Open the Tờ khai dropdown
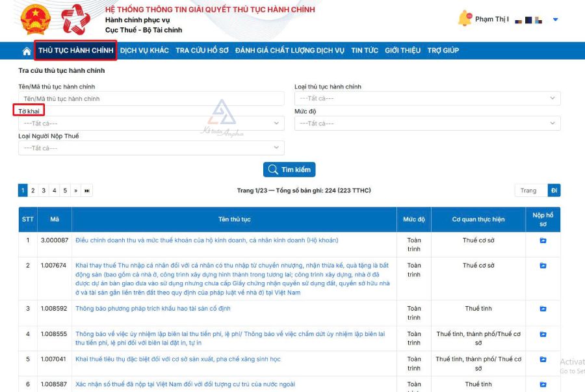 pos(151,124)
